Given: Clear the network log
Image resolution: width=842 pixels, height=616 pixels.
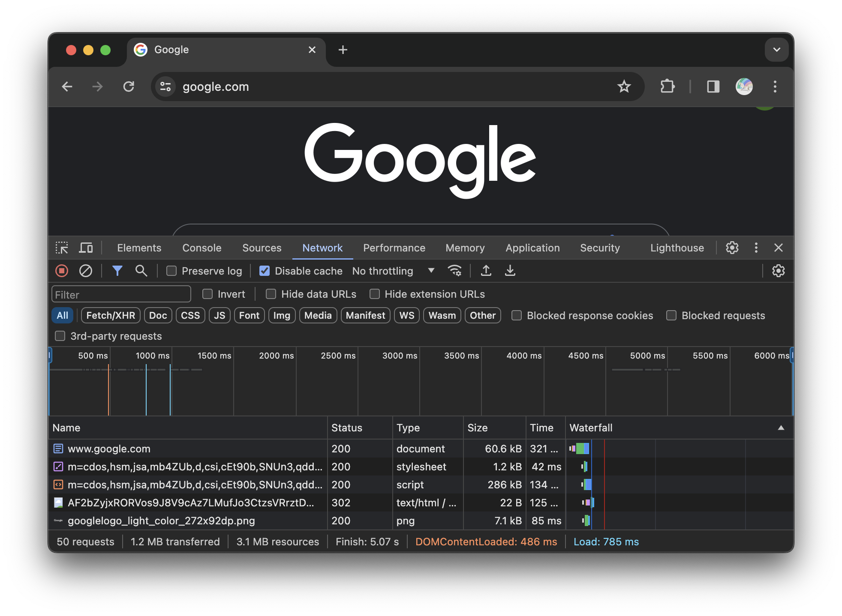Looking at the screenshot, I should [86, 271].
